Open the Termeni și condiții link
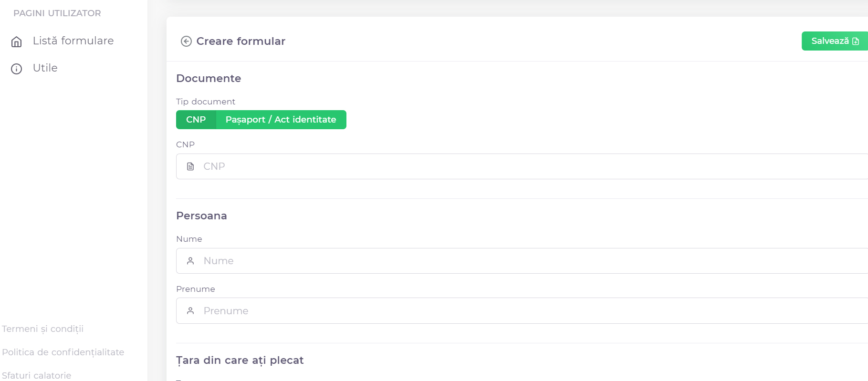Image resolution: width=868 pixels, height=381 pixels. click(x=43, y=329)
